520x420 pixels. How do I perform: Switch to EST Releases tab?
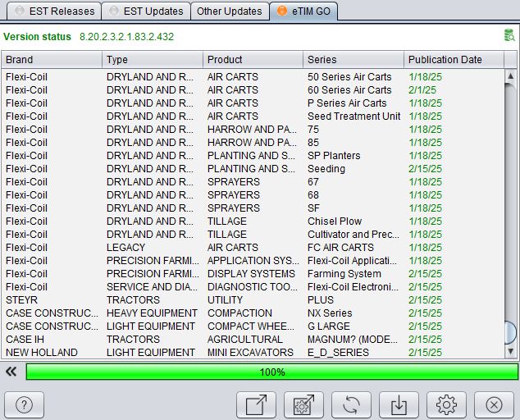[x=54, y=11]
